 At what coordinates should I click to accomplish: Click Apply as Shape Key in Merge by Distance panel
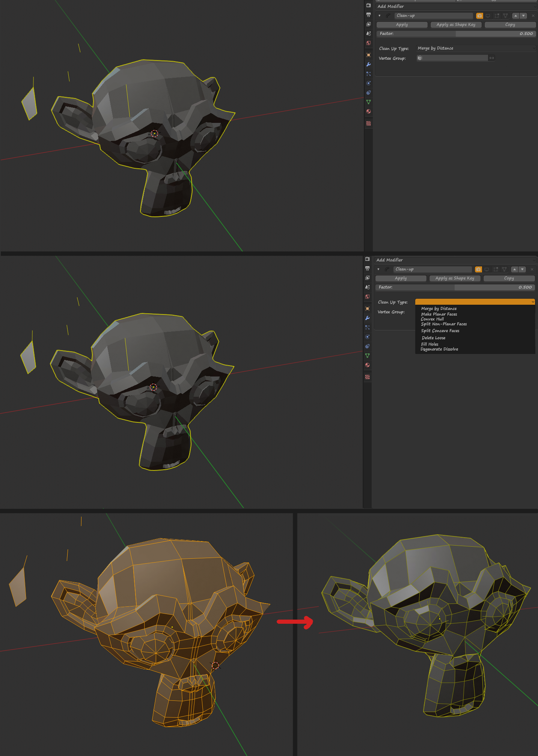(456, 24)
